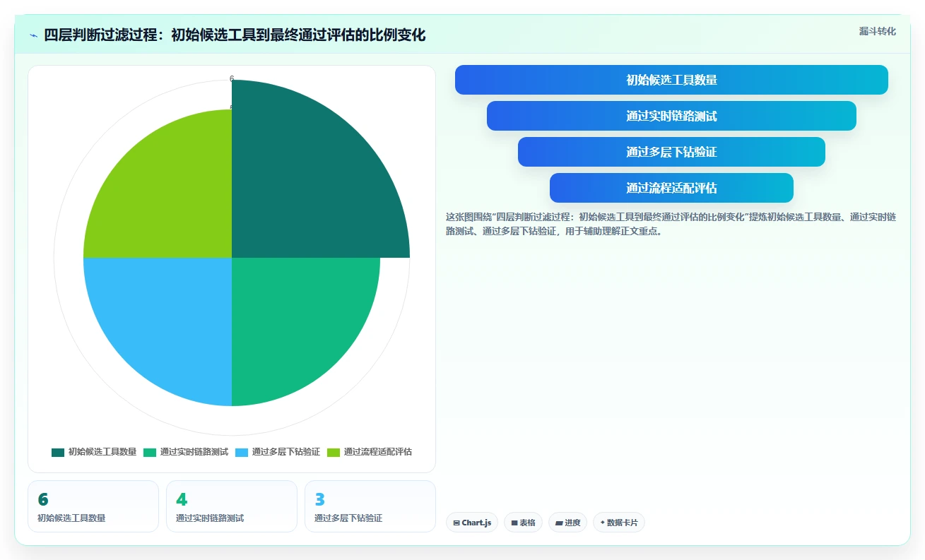Click the 通过多层下钻验证 legend label
Viewport: 925px width, 560px height.
click(286, 452)
